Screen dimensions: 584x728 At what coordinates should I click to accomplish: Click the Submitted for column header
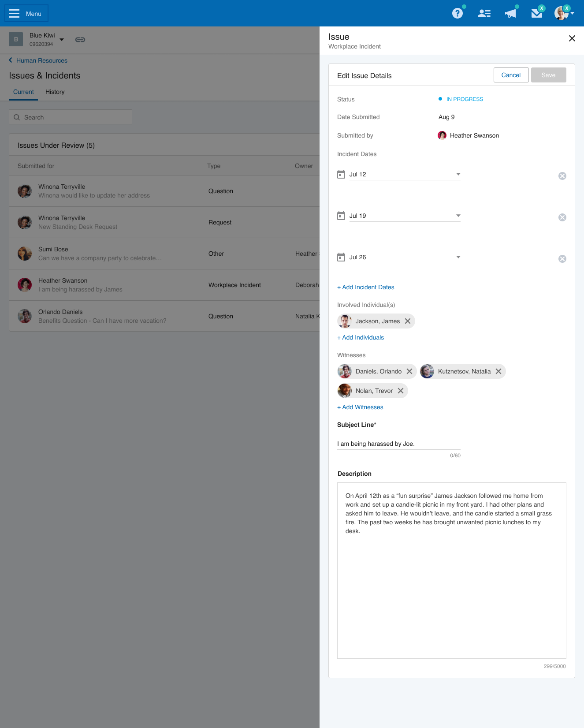[x=36, y=166]
